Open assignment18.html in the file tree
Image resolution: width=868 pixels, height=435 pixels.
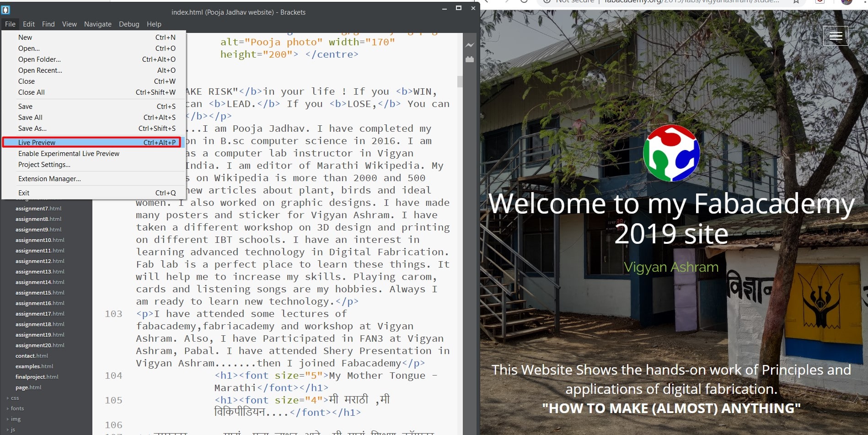40,324
